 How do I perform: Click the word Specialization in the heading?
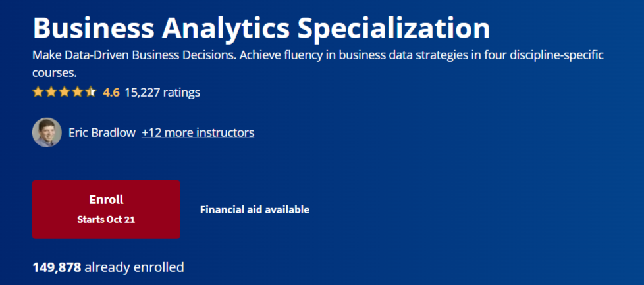394,29
